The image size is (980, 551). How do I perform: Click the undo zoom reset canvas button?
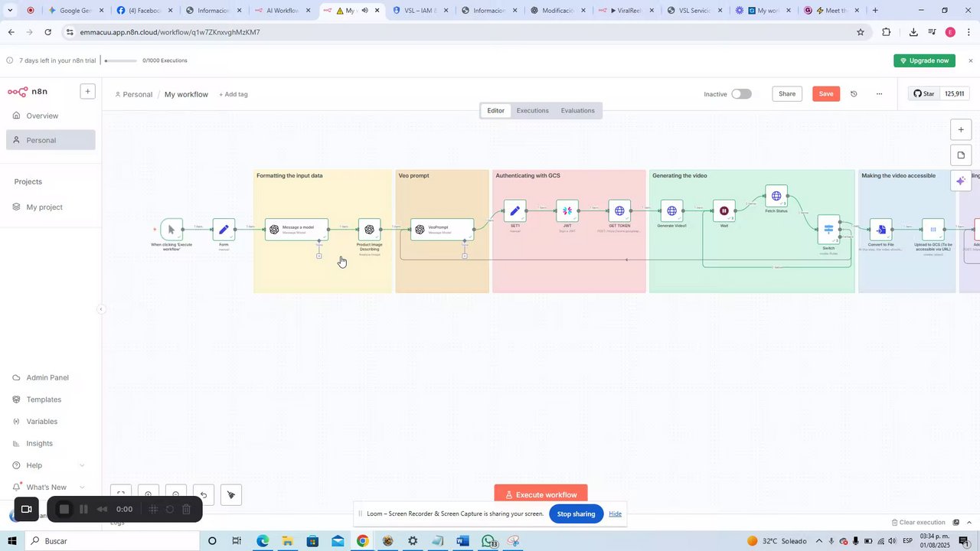tap(204, 494)
